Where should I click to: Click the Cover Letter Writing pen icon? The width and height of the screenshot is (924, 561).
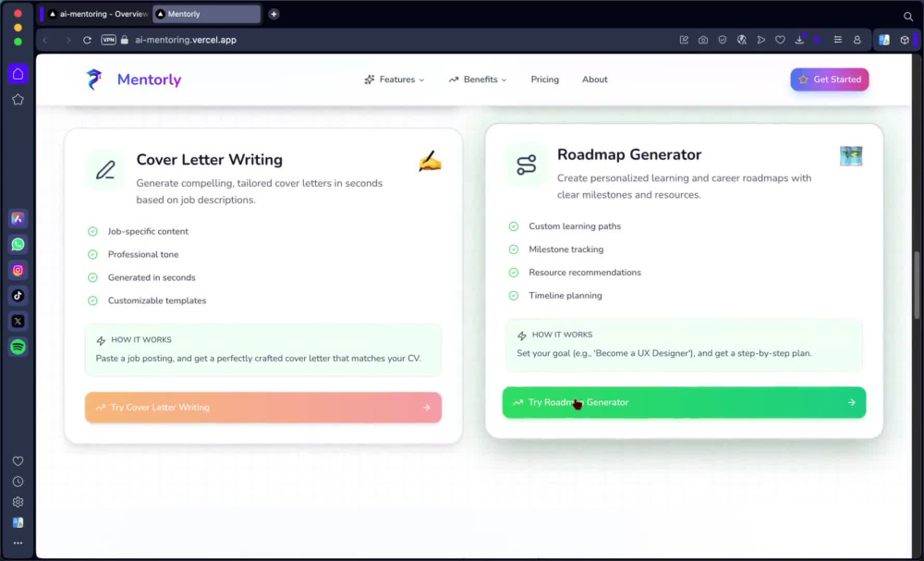coord(105,170)
